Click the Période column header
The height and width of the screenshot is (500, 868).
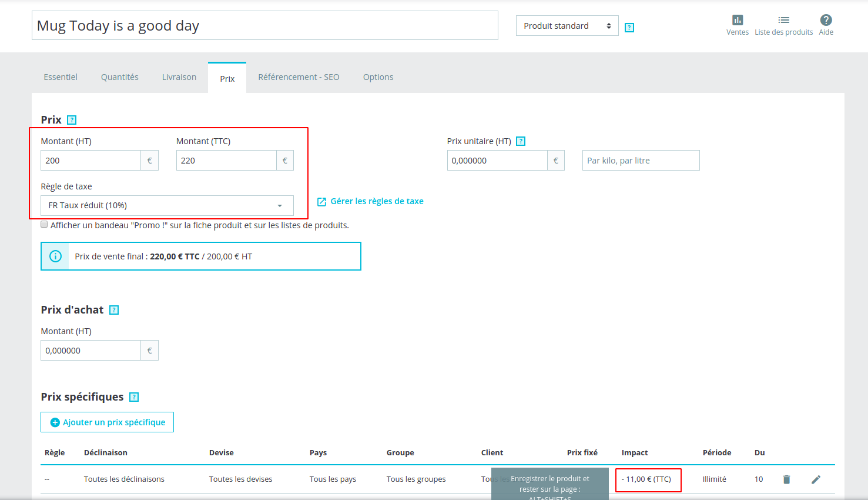pos(717,452)
